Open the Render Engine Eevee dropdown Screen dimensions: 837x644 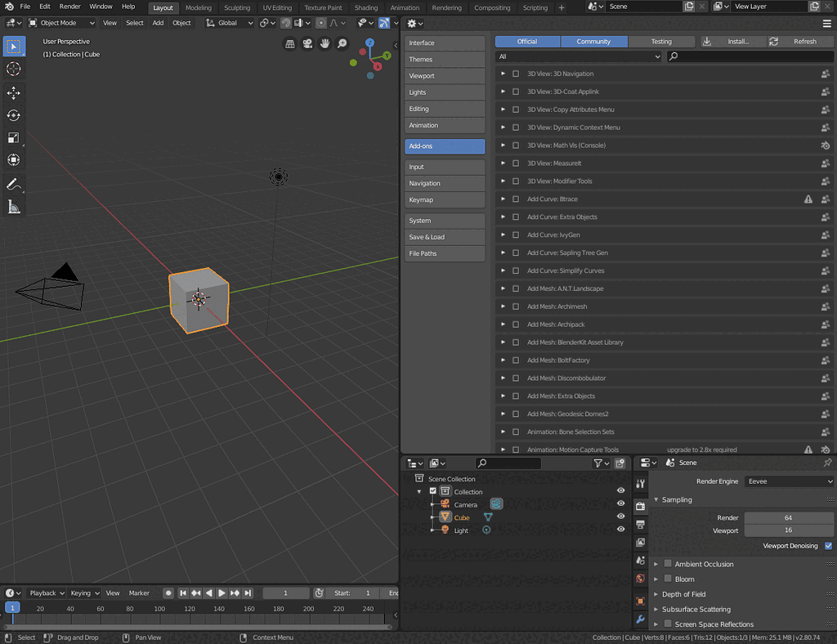(789, 481)
